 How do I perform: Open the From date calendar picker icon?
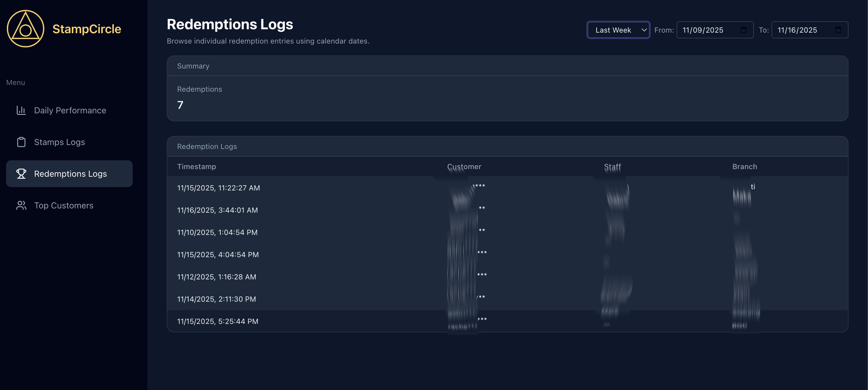point(743,30)
